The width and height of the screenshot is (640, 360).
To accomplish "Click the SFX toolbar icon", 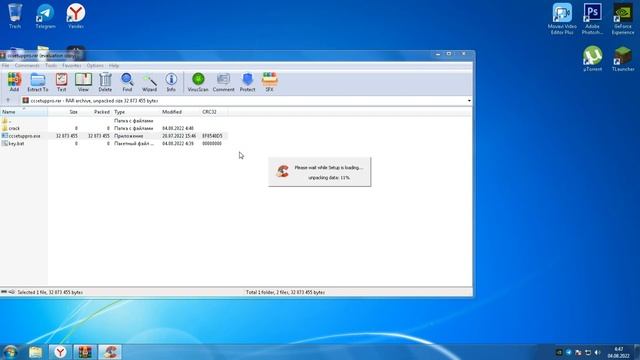I will tap(269, 82).
